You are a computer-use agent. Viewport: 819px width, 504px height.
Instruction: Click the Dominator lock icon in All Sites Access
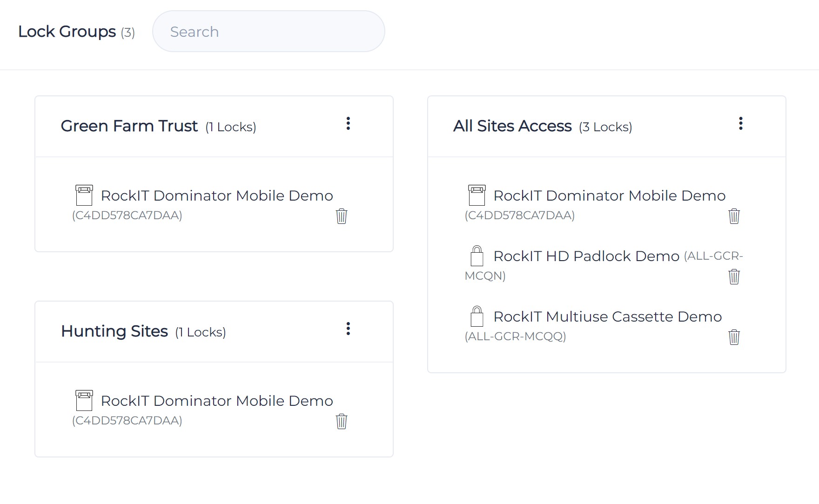click(477, 195)
